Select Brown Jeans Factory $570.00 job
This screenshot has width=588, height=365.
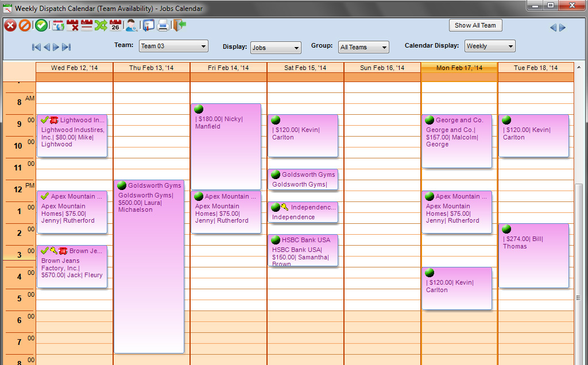click(72, 267)
